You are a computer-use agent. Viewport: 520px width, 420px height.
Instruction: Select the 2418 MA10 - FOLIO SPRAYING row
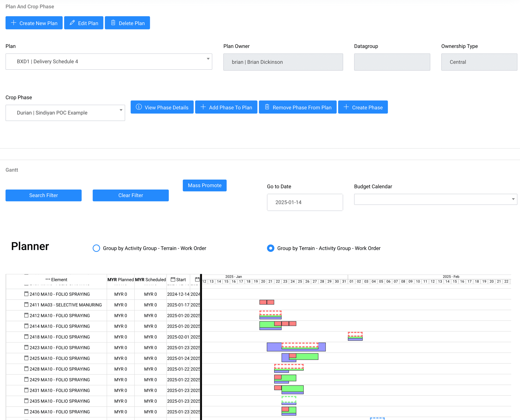point(60,337)
